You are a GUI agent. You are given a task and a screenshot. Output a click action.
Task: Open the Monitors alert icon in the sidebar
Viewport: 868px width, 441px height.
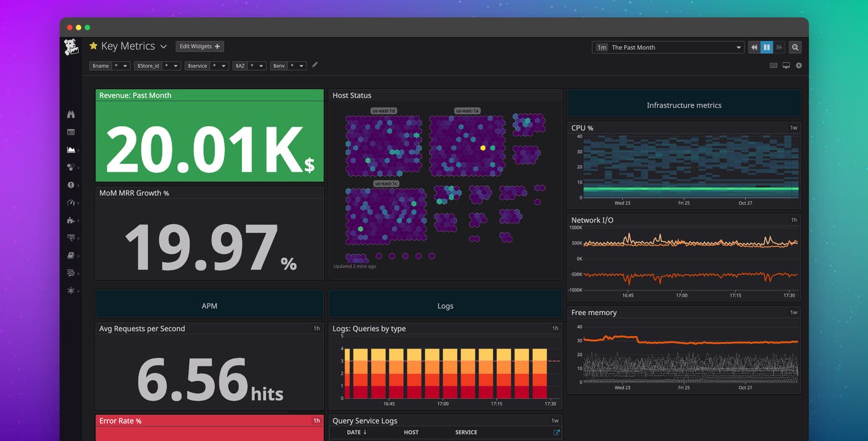tap(71, 184)
